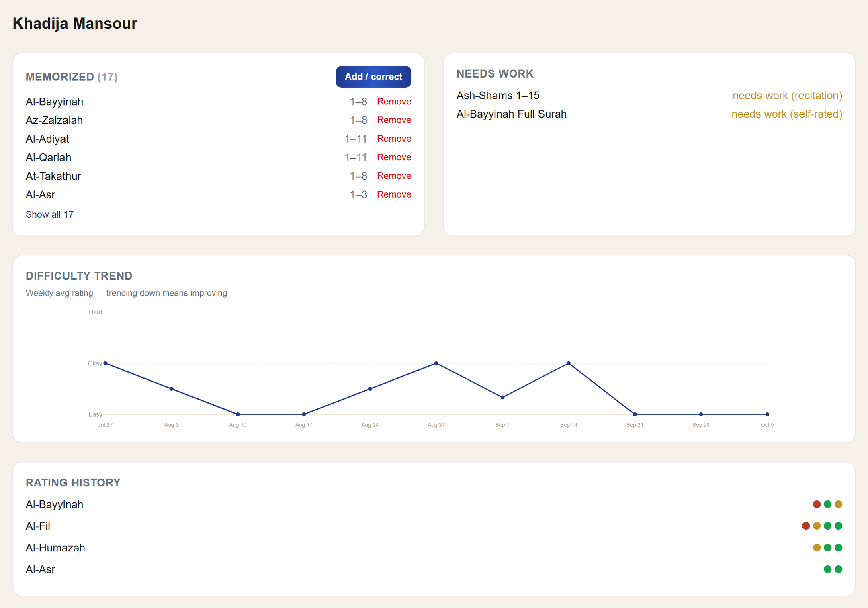Click the Aug 31 data point on chart
This screenshot has width=868, height=608.
pyautogui.click(x=436, y=363)
